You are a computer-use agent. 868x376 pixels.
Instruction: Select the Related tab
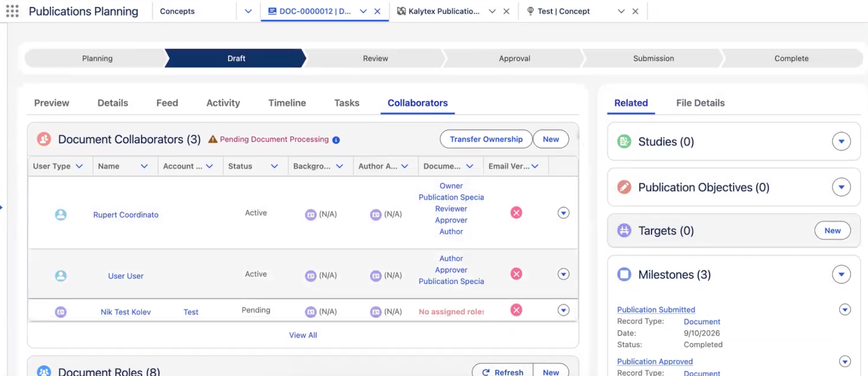(631, 103)
